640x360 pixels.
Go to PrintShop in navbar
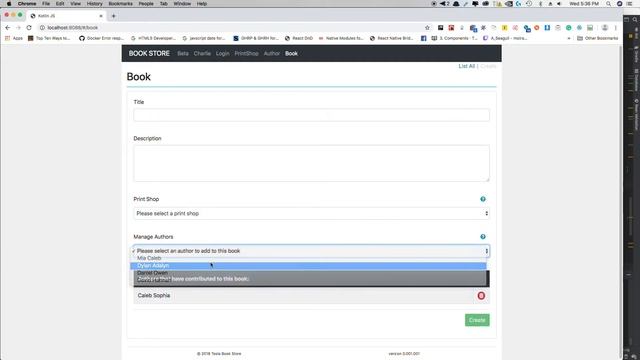click(246, 53)
